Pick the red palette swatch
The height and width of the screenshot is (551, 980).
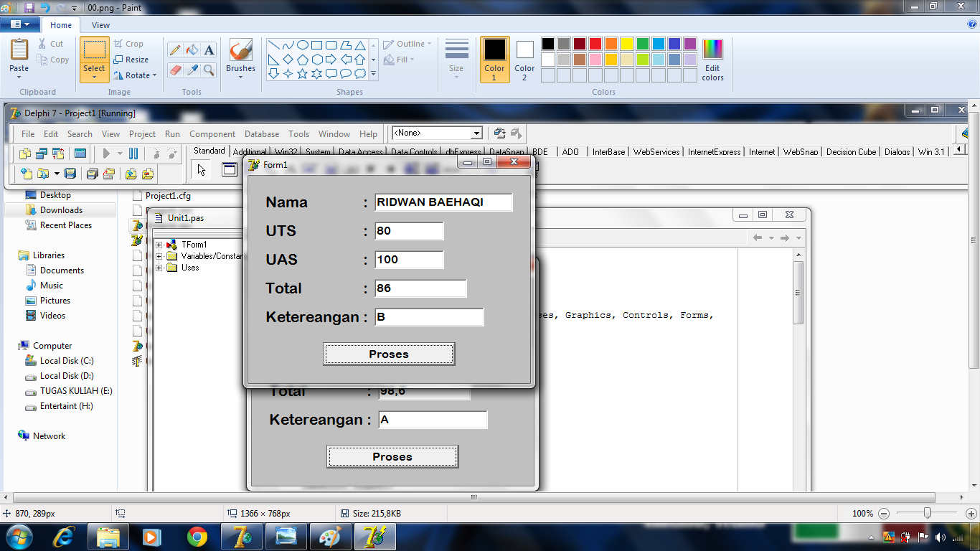pos(595,44)
